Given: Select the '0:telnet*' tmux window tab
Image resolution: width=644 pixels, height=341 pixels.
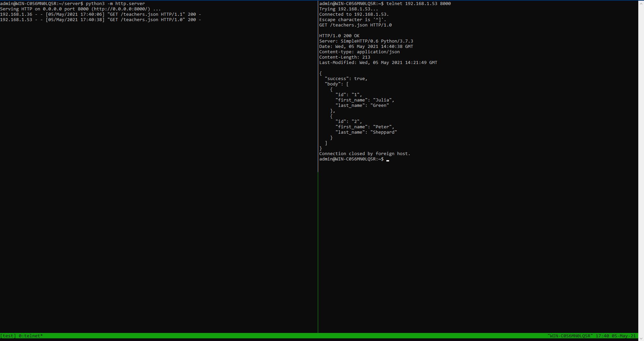Looking at the screenshot, I should [x=31, y=336].
